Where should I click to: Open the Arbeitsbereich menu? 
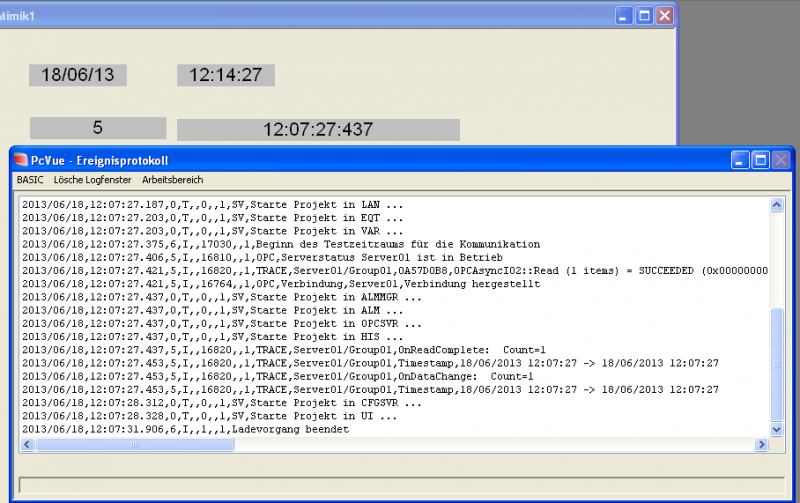(x=172, y=180)
